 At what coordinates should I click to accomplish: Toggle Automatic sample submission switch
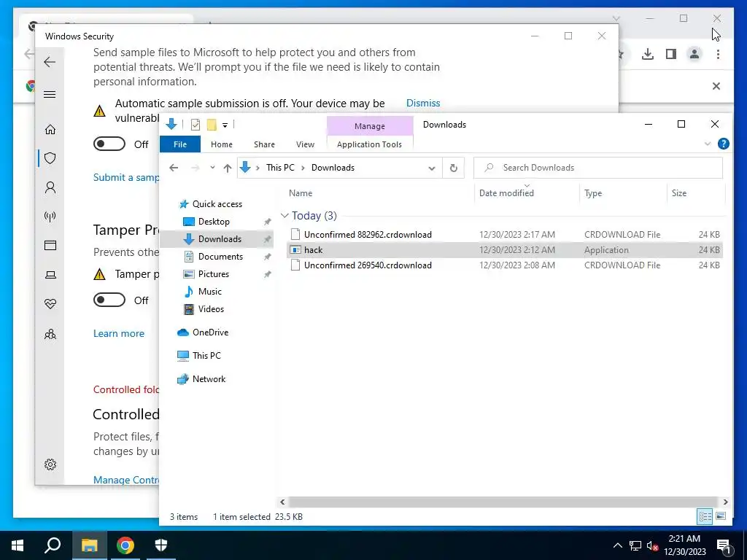[109, 144]
